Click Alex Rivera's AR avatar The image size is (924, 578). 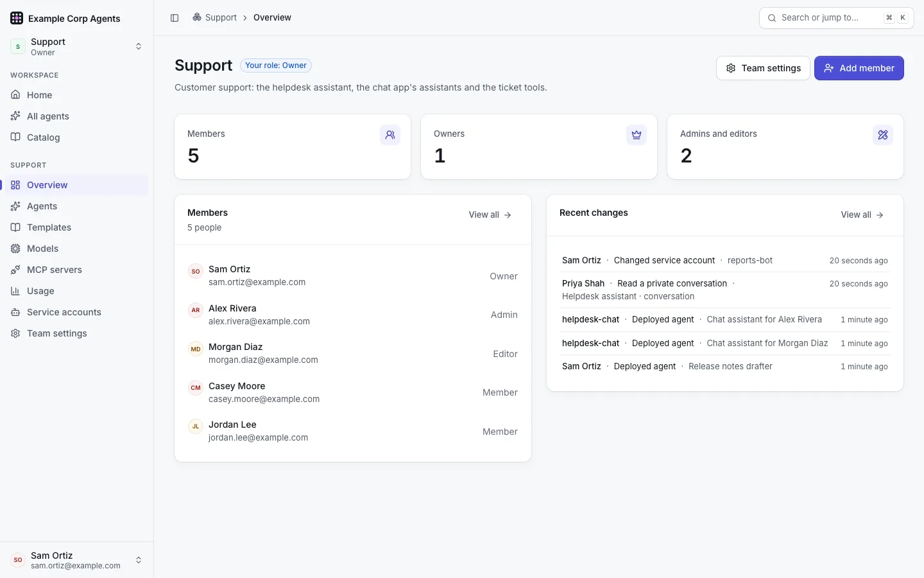click(196, 310)
